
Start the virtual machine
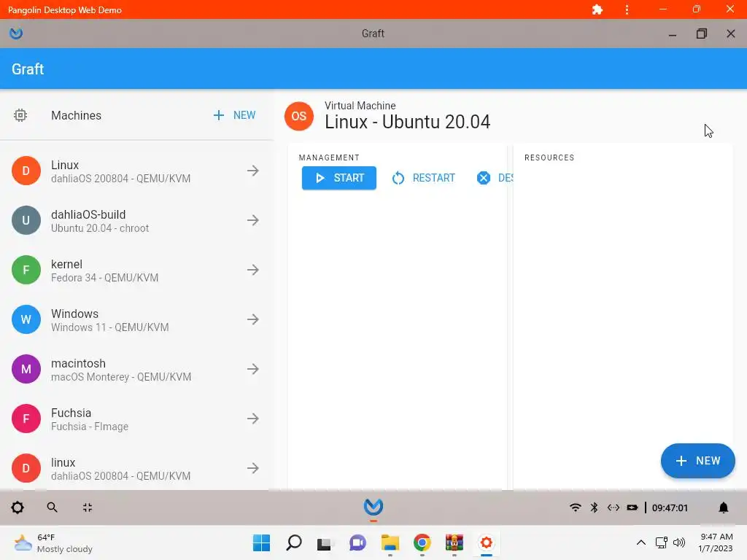coord(338,178)
